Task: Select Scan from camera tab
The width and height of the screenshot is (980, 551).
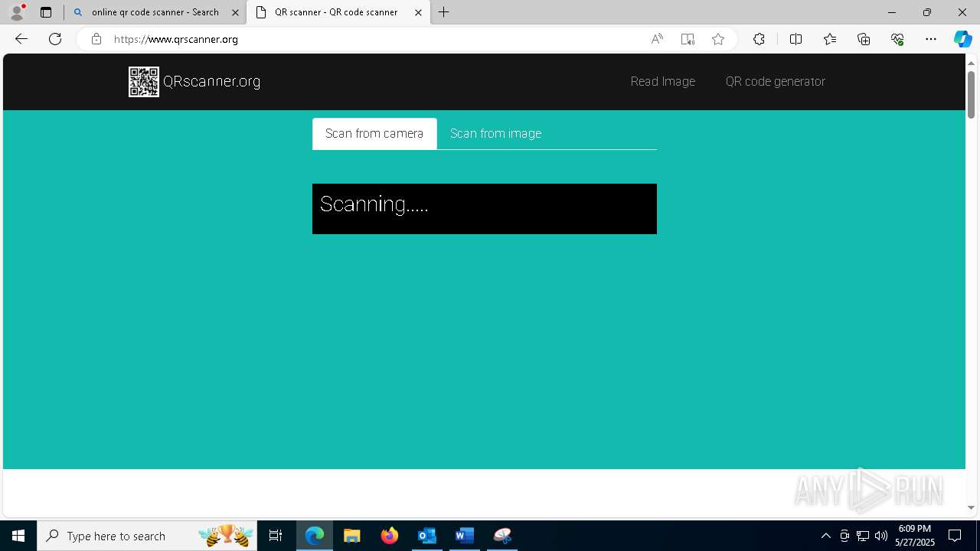Action: [374, 133]
